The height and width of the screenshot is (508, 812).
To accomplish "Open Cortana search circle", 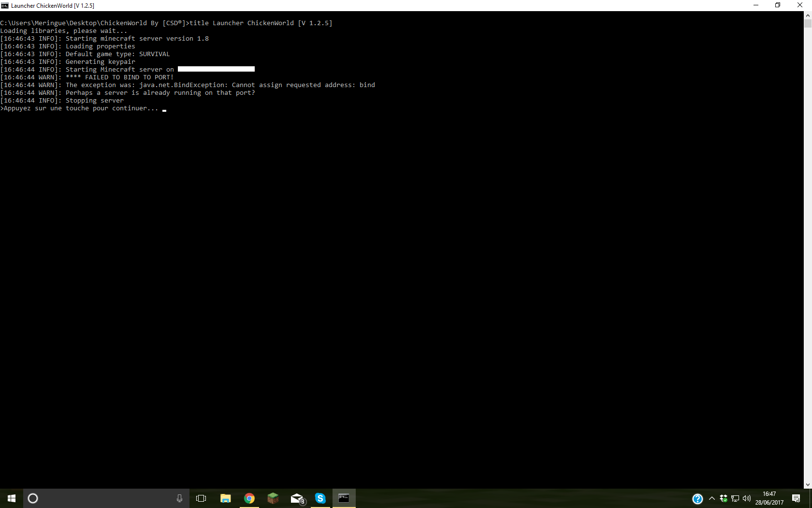I will pyautogui.click(x=33, y=498).
